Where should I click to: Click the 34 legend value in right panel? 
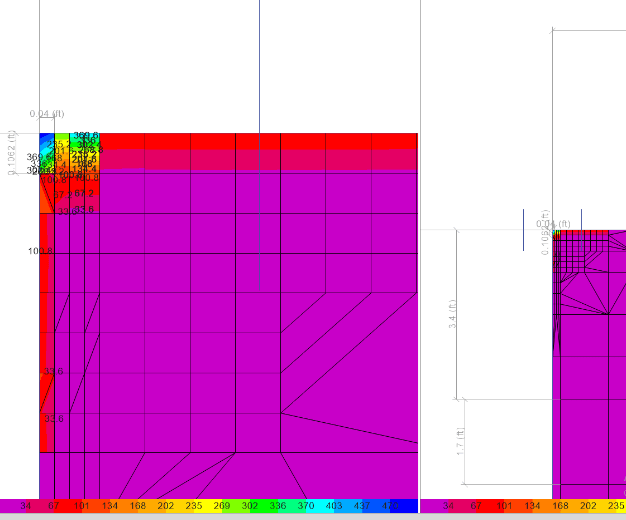pos(448,506)
